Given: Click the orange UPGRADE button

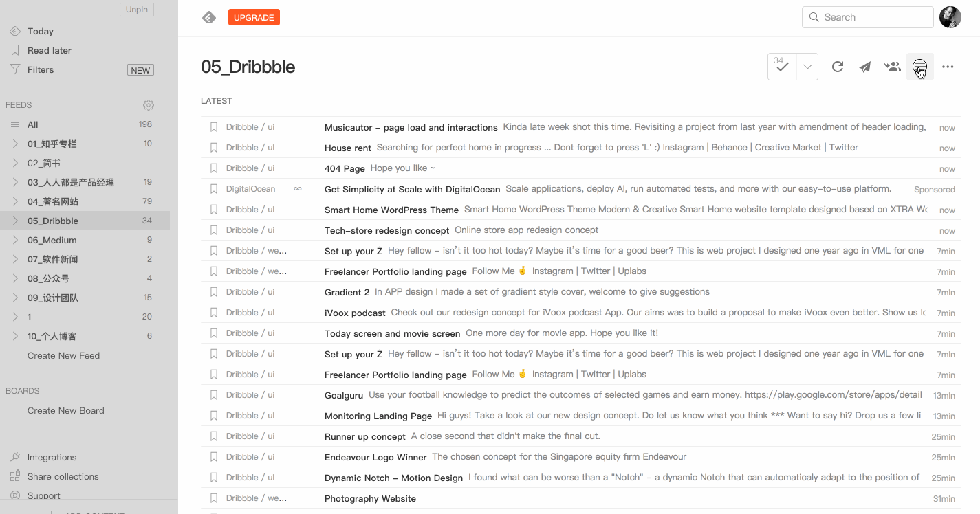Looking at the screenshot, I should coord(254,18).
